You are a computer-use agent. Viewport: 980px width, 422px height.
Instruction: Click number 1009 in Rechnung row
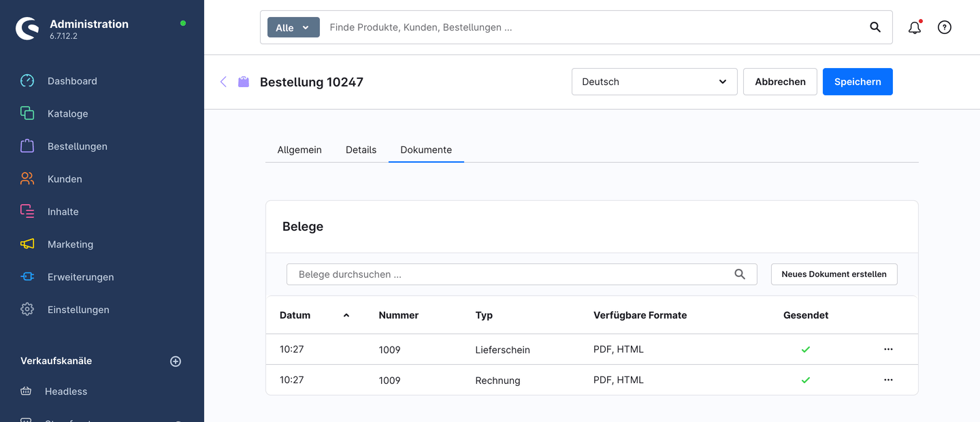coord(389,380)
